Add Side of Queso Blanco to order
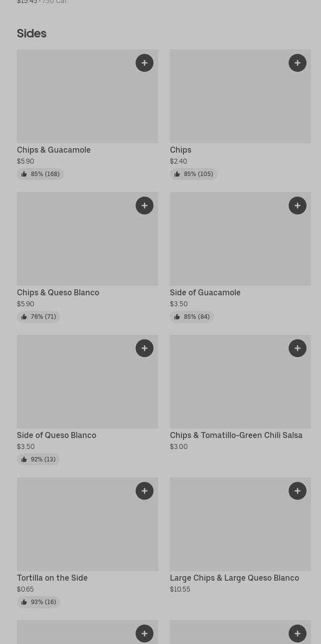The image size is (321, 644). (x=145, y=348)
